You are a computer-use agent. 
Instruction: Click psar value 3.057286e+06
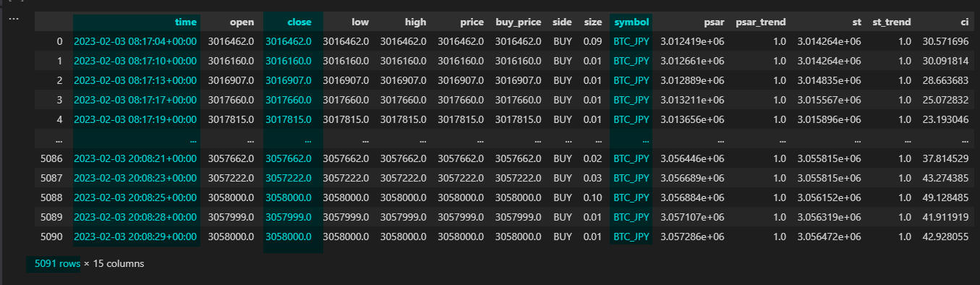692,236
